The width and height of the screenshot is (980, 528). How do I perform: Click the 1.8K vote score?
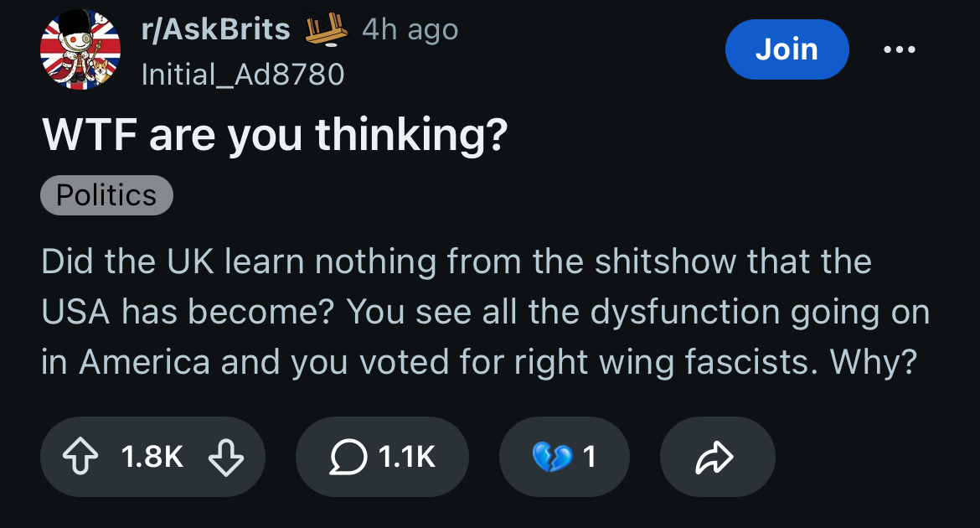[x=152, y=457]
